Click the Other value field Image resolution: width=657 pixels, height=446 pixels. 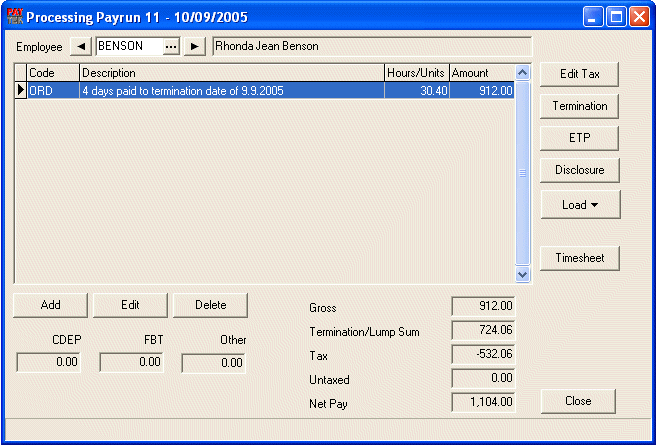coord(214,363)
